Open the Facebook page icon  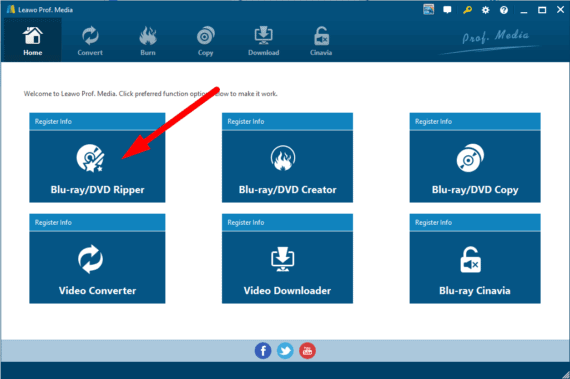click(263, 351)
